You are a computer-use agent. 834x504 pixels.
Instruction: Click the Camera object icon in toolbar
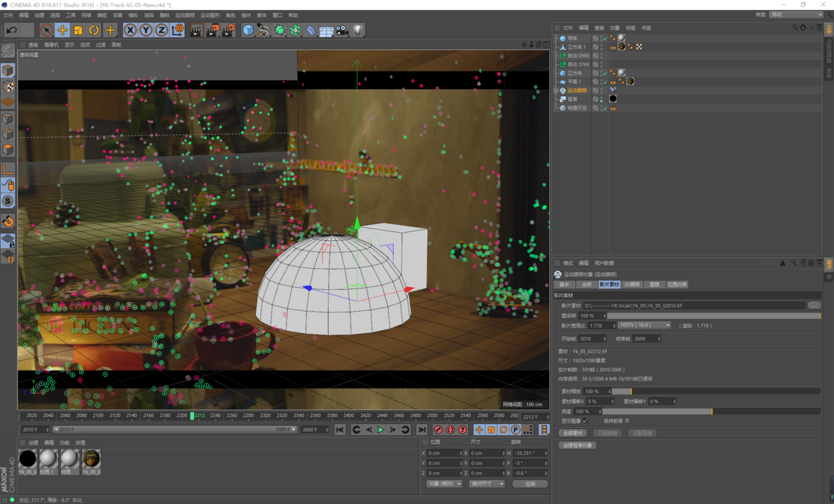click(342, 30)
